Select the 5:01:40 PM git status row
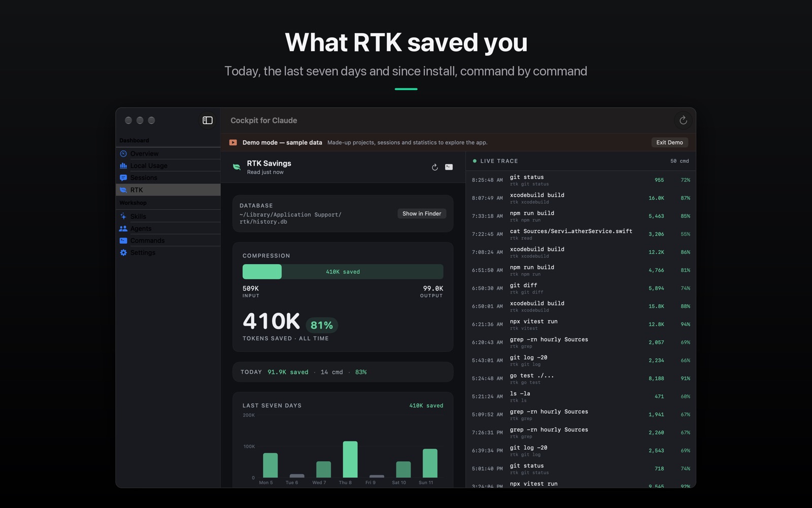The image size is (812, 508). pyautogui.click(x=581, y=468)
